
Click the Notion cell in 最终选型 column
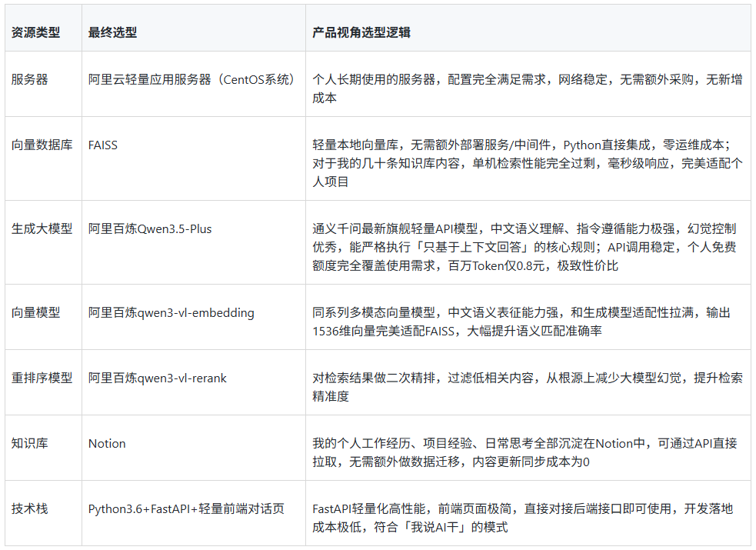pyautogui.click(x=107, y=444)
